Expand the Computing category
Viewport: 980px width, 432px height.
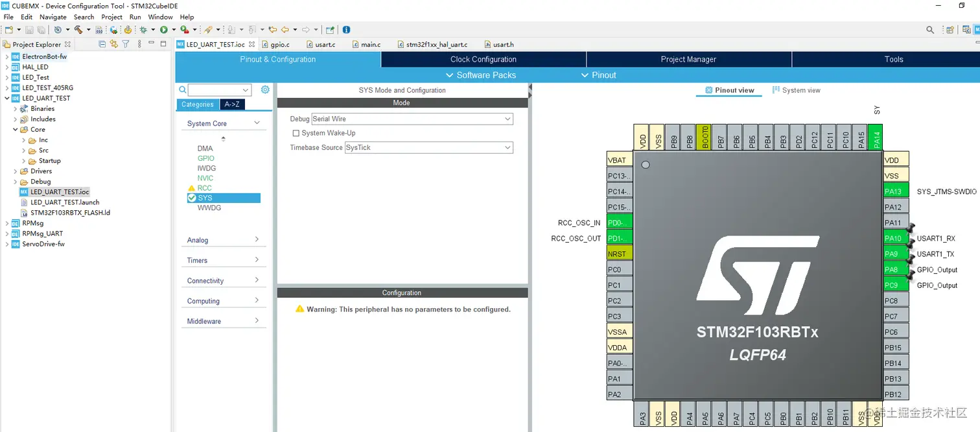(257, 300)
